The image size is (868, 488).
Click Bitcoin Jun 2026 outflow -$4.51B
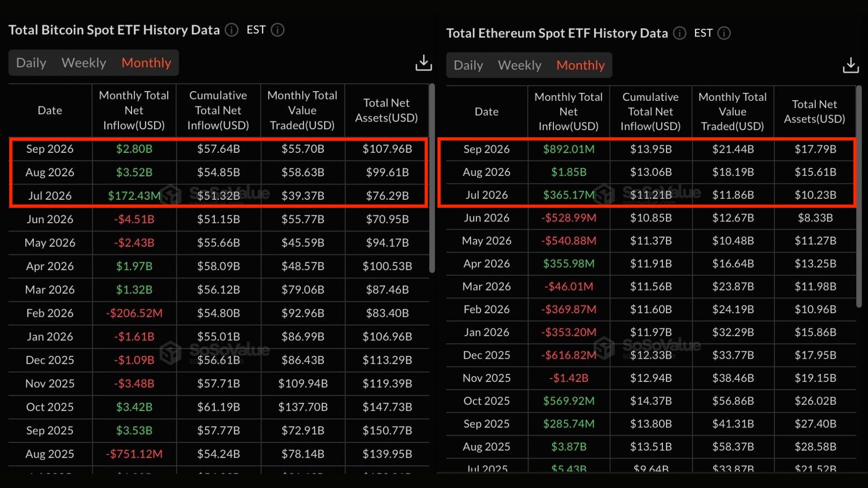click(134, 219)
